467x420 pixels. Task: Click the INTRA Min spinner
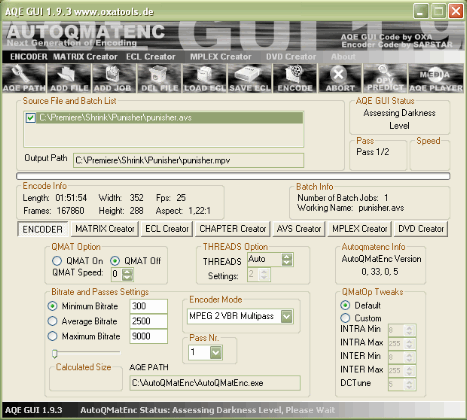point(409,330)
